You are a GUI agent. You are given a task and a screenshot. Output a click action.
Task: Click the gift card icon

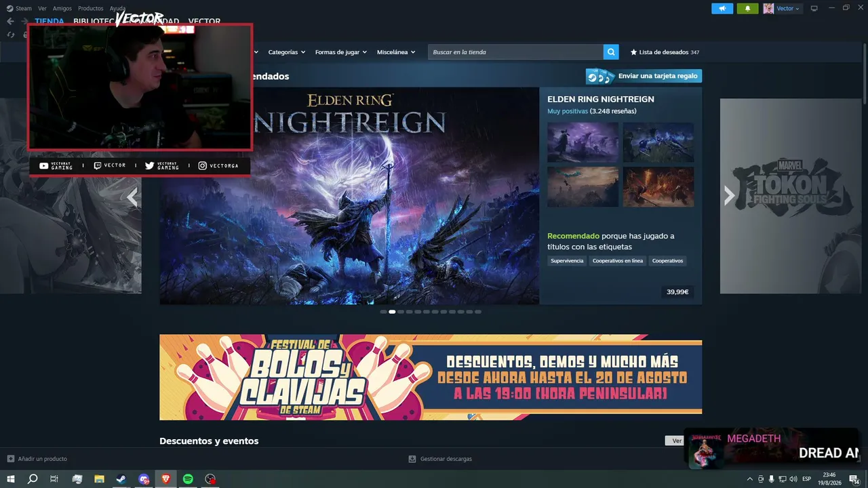pyautogui.click(x=601, y=76)
